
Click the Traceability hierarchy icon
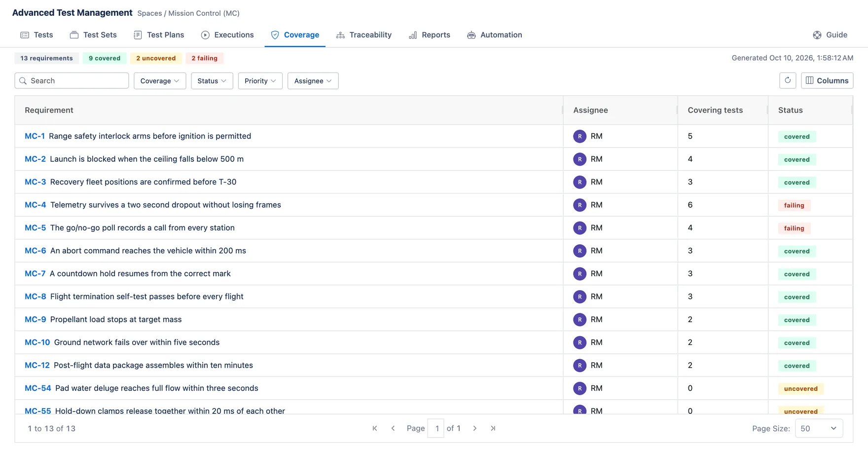click(340, 35)
